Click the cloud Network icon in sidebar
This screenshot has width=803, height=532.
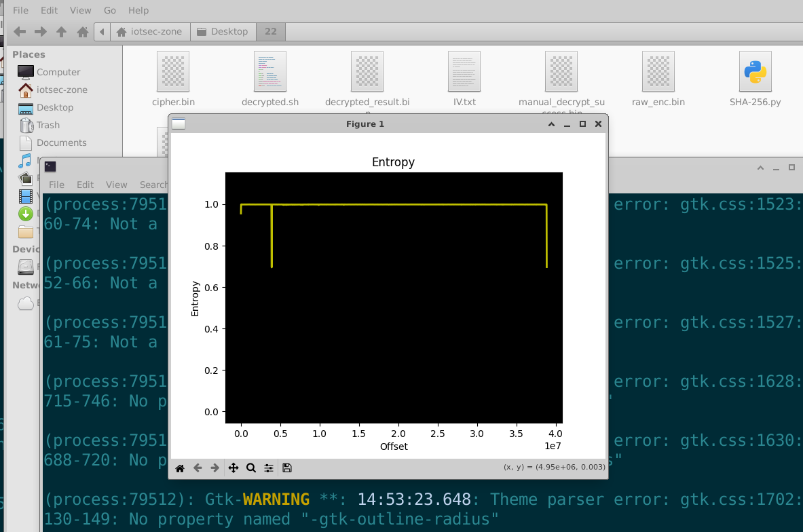(x=26, y=303)
